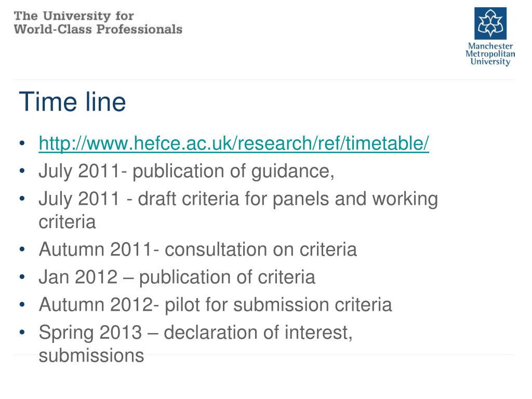Select 'Autumn 2011- consultation on criteria' line

197,249
